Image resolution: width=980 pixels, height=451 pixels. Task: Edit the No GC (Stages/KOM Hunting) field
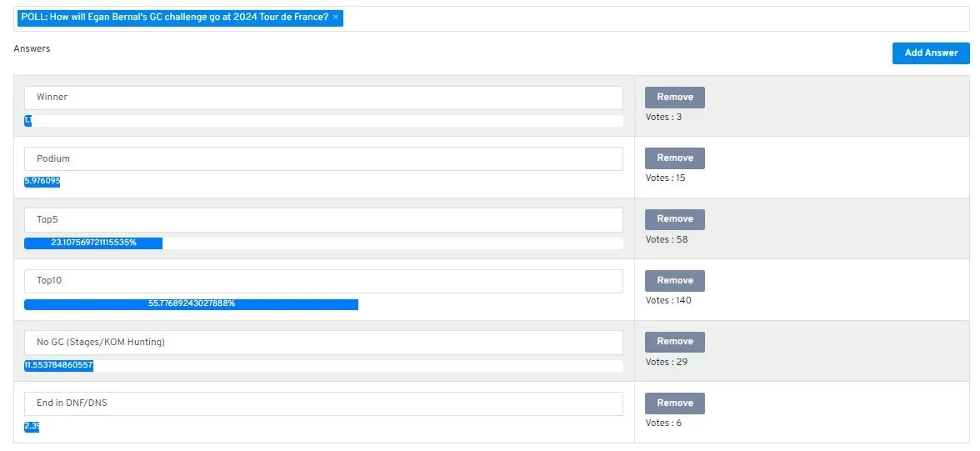pyautogui.click(x=323, y=342)
